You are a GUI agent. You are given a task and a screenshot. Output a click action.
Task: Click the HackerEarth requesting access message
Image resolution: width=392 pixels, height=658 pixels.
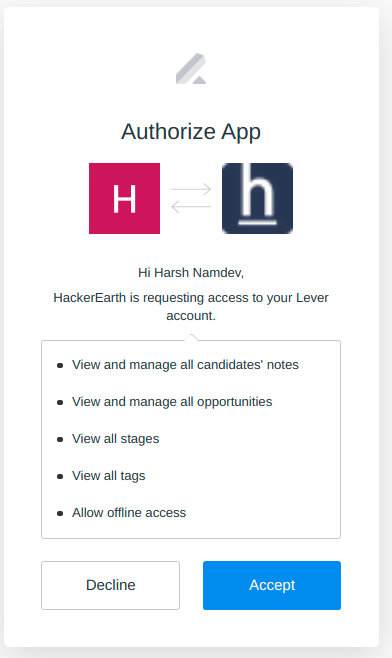[x=191, y=306]
